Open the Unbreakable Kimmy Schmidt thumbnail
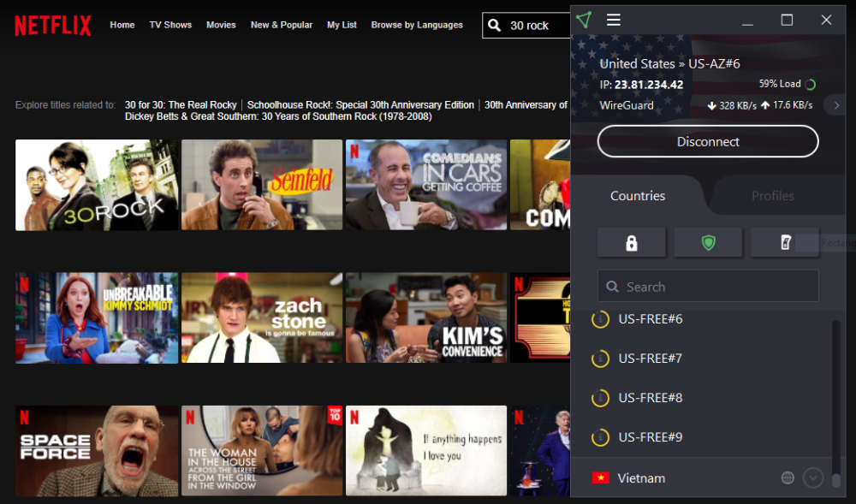 tap(96, 317)
